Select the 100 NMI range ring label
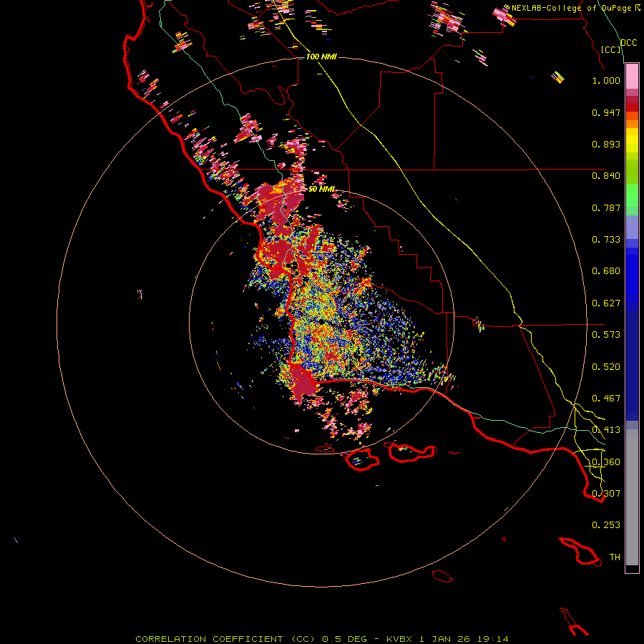644x644 pixels. tap(321, 57)
